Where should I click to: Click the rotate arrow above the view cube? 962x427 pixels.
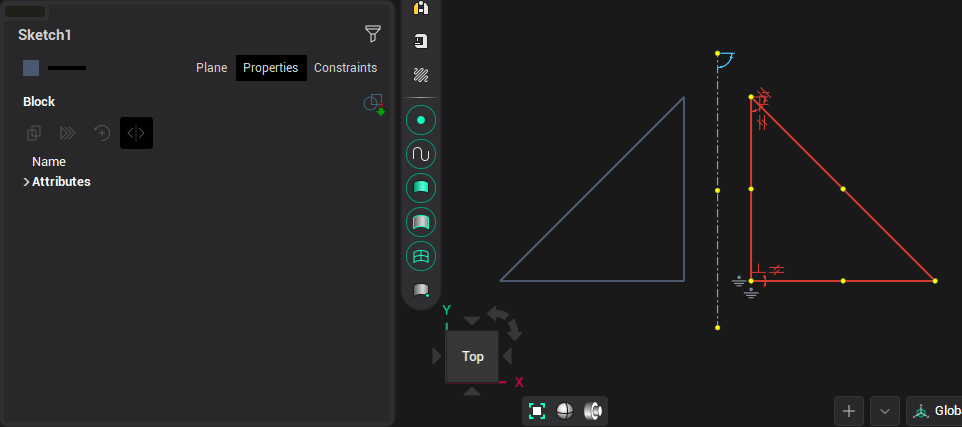497,314
